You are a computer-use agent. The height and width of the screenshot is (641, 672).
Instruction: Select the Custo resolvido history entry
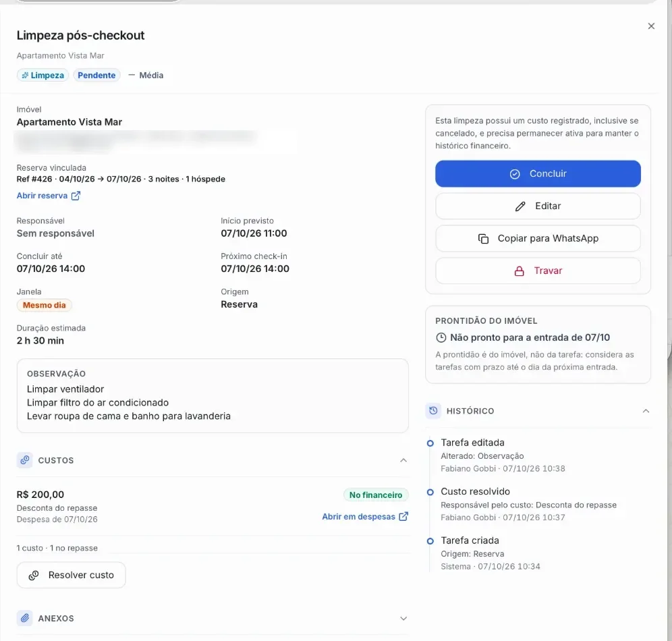pyautogui.click(x=529, y=504)
